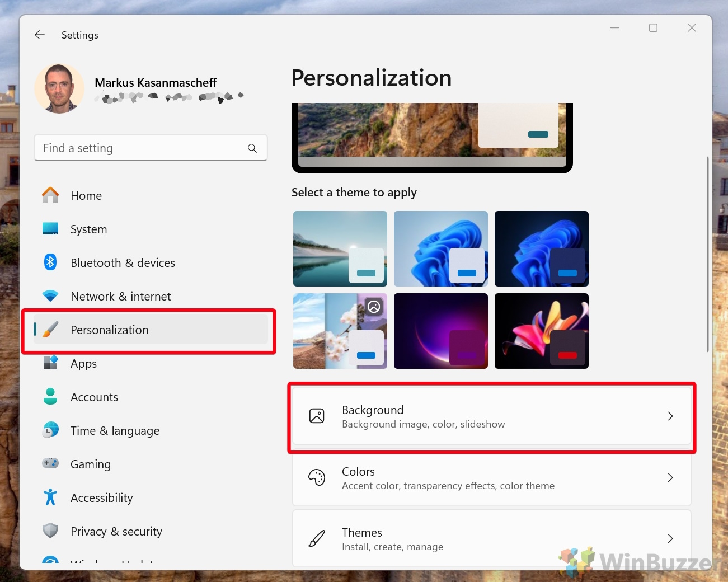Viewport: 728px width, 582px height.
Task: Go to System settings
Action: click(x=151, y=229)
